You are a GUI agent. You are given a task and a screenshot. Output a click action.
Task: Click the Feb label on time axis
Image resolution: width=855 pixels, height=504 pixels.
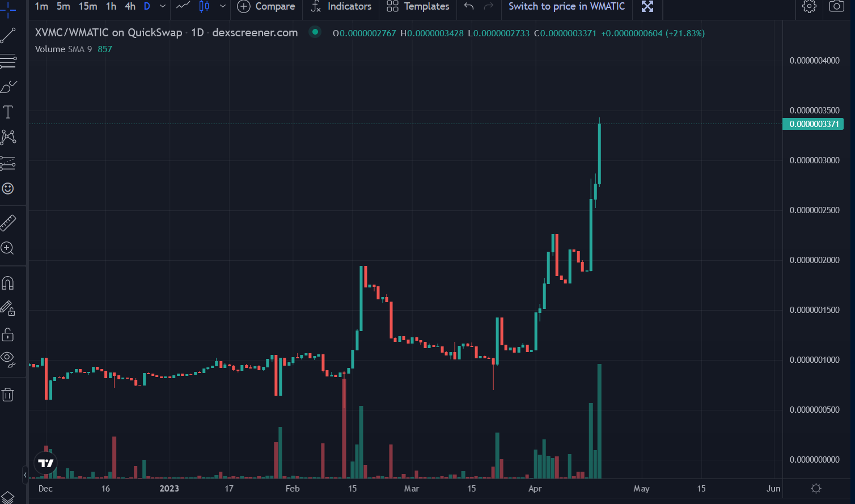293,489
